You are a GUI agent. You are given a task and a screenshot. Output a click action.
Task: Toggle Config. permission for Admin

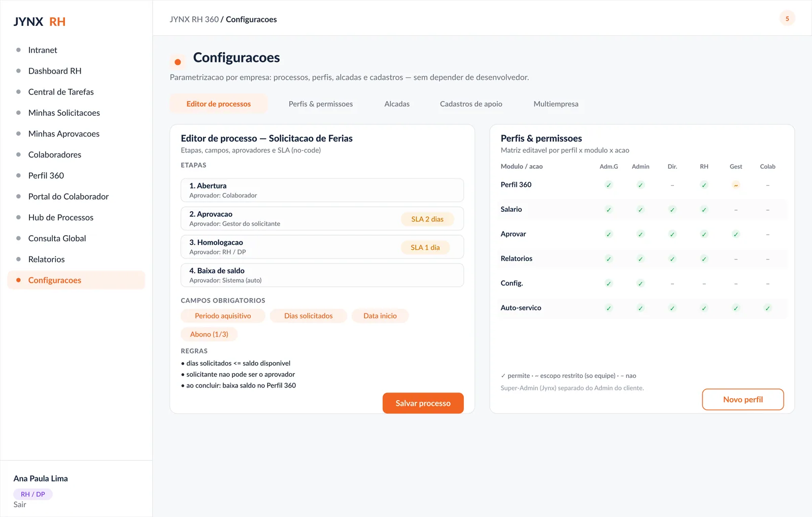point(640,283)
